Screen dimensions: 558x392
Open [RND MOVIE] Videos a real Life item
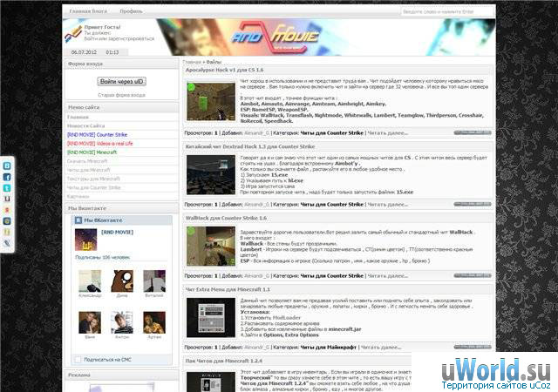click(100, 144)
